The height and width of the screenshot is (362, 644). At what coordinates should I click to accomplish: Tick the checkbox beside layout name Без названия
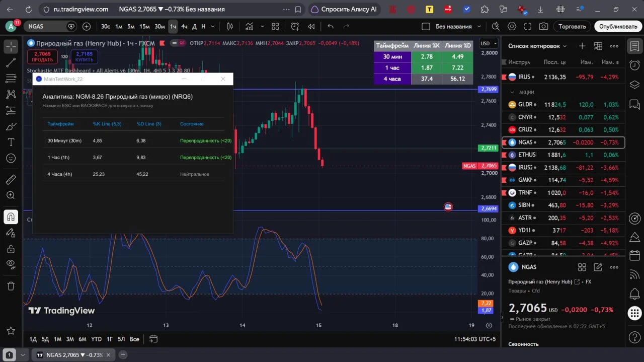coord(426,27)
